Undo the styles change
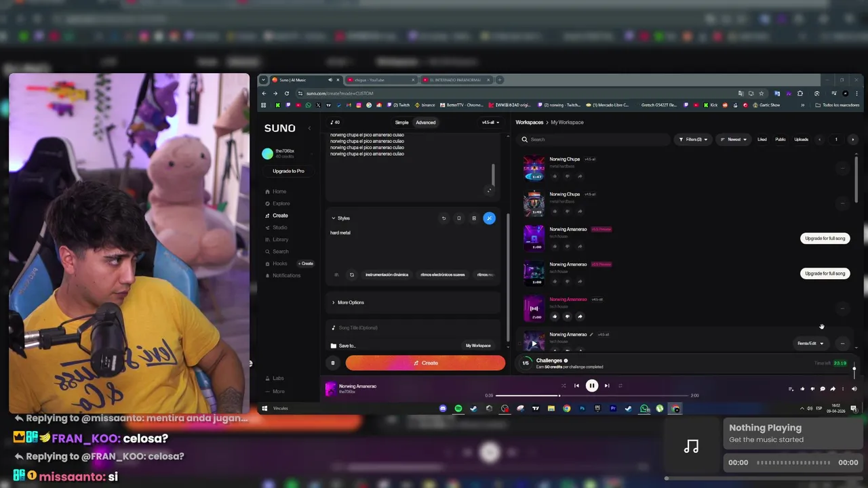Image resolution: width=868 pixels, height=488 pixels. point(443,218)
